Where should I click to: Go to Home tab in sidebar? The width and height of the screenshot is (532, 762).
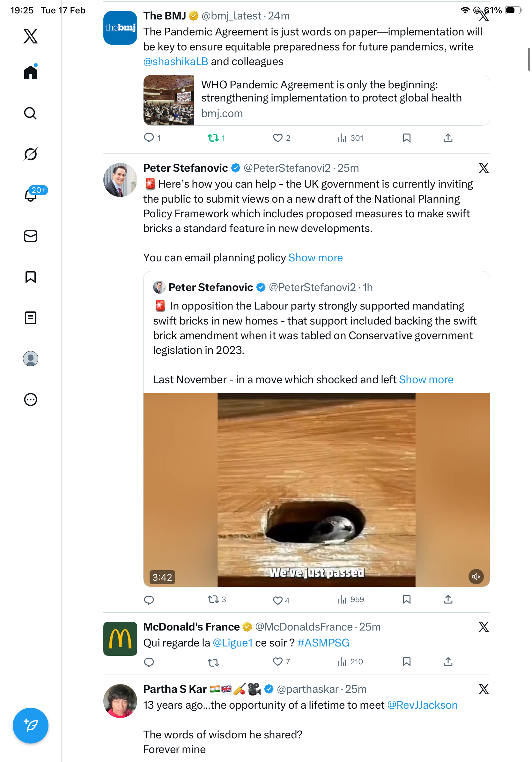click(31, 72)
